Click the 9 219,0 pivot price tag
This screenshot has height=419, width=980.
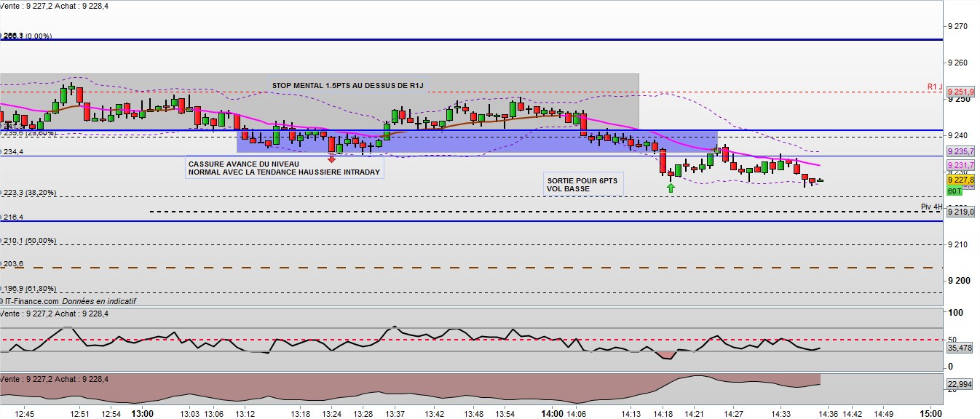(x=960, y=212)
